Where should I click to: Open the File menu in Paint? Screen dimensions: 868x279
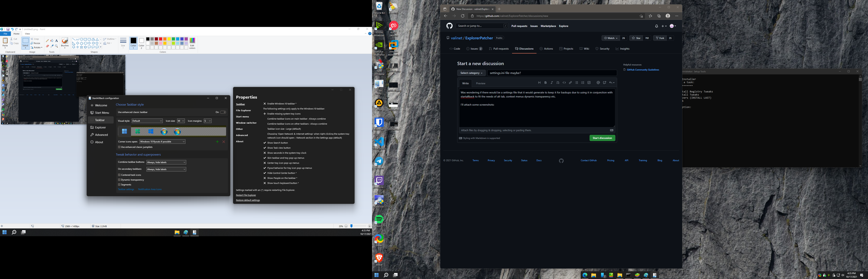[5, 34]
